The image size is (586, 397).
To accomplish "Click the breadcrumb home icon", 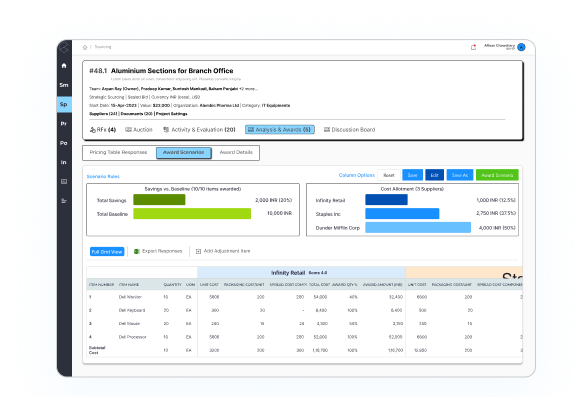I will pyautogui.click(x=85, y=47).
